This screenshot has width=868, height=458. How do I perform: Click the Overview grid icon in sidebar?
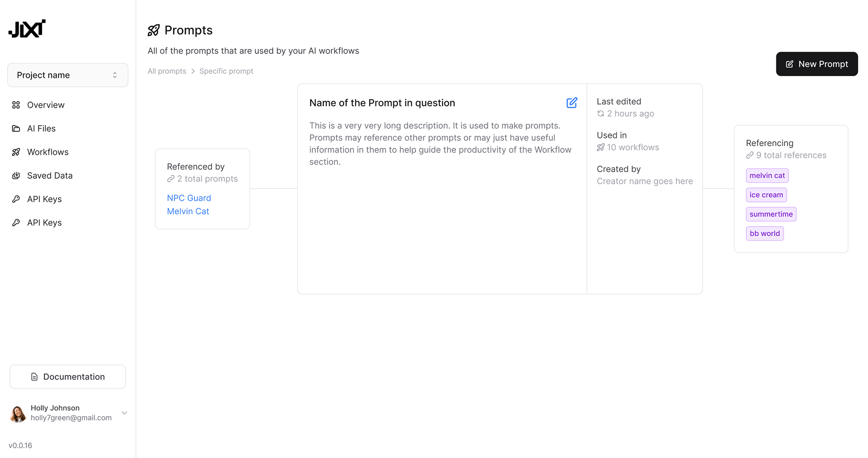pyautogui.click(x=16, y=105)
